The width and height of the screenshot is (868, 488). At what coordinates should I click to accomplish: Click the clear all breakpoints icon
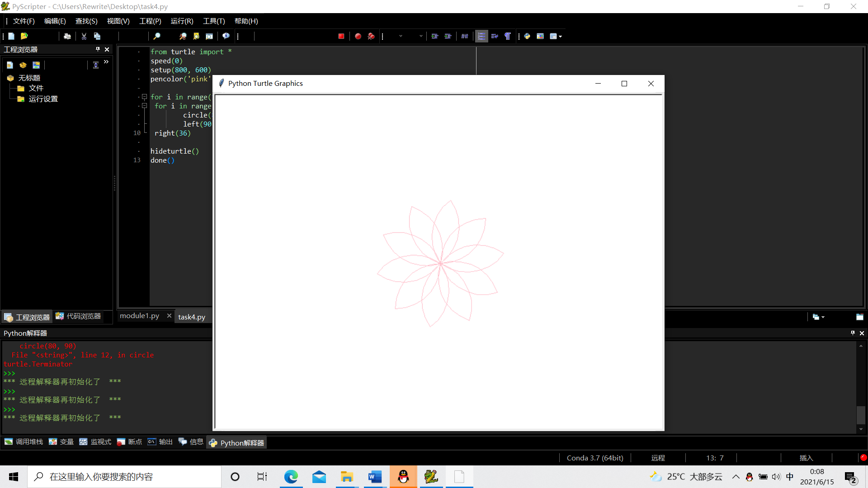click(371, 36)
